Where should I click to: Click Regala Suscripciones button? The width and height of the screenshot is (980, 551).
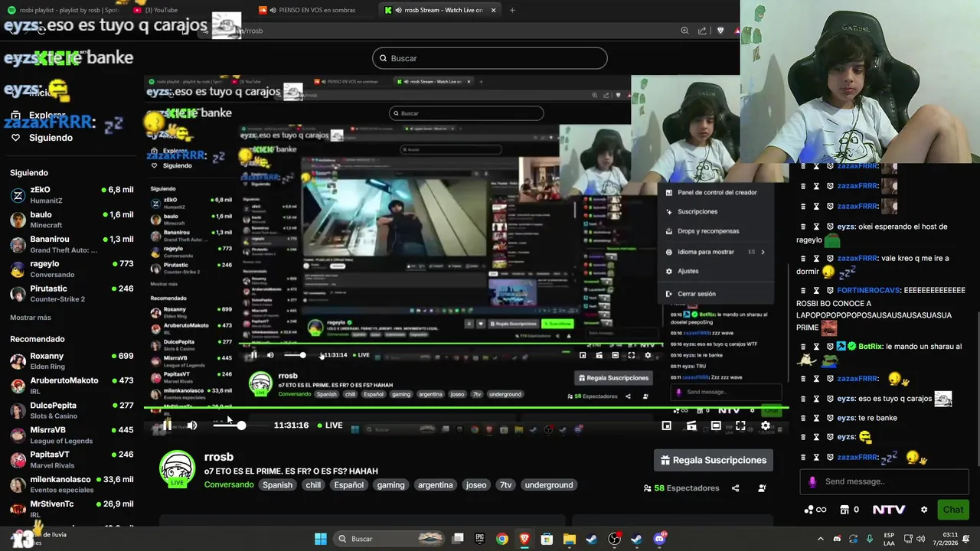pos(714,460)
